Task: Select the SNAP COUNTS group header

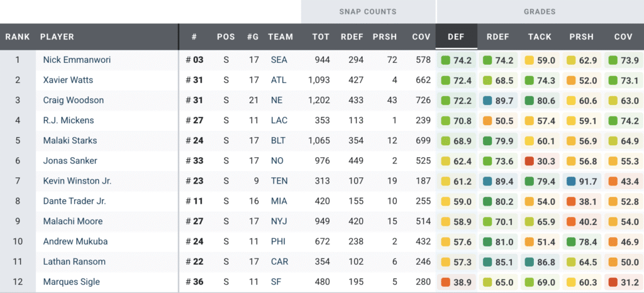Action: 368,11
